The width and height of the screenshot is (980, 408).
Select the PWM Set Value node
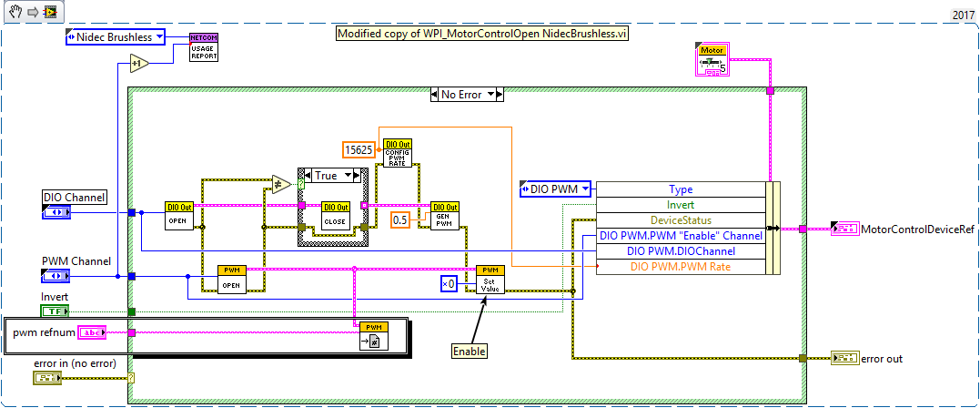[x=490, y=279]
